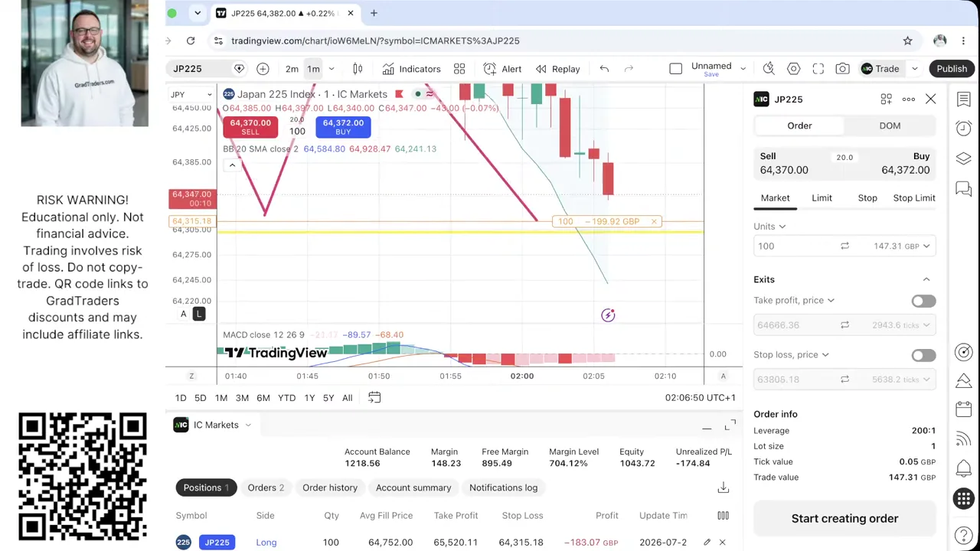This screenshot has width=980, height=551.
Task: Open the Order history tab
Action: click(x=330, y=487)
